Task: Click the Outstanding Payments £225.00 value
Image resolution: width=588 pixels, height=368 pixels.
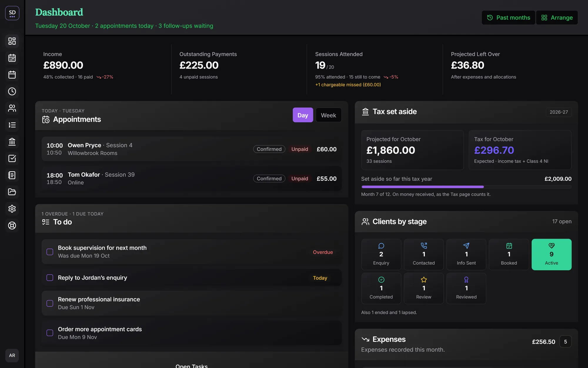Action: 199,65
